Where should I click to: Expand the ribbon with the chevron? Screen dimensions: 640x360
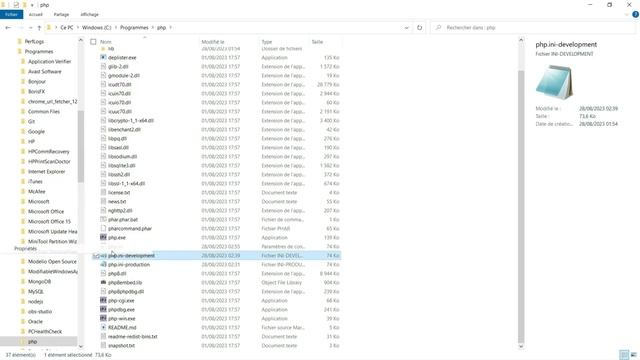coord(627,14)
